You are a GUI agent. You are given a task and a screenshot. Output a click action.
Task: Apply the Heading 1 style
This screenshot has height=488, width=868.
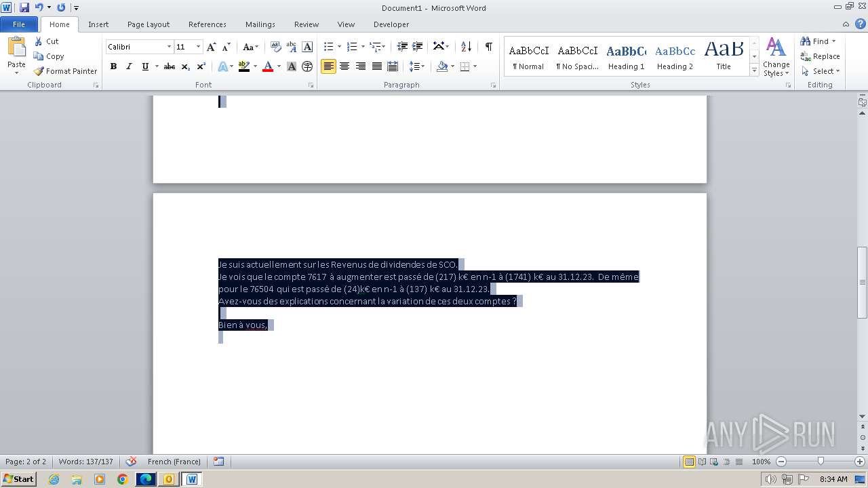pos(626,56)
